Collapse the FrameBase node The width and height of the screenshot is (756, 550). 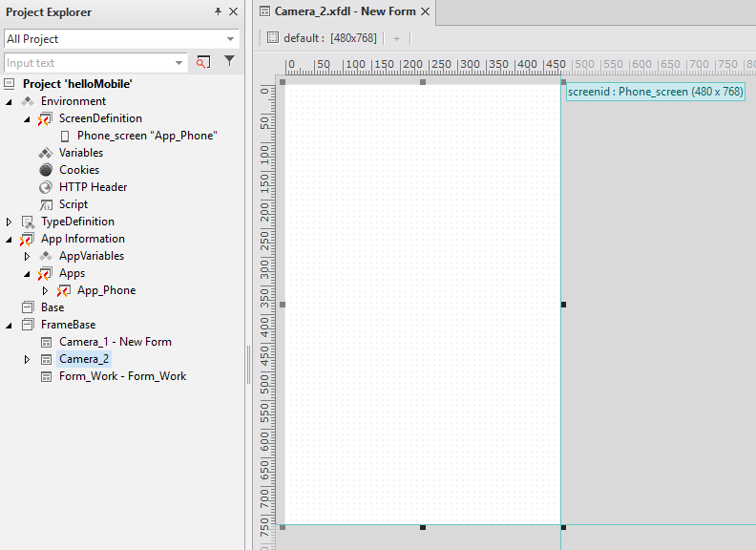9,326
